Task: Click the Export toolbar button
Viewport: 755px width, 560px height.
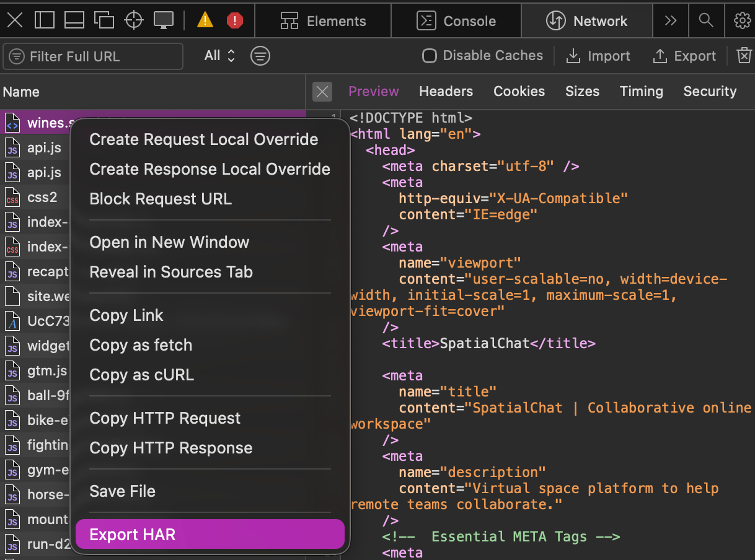Action: [684, 56]
